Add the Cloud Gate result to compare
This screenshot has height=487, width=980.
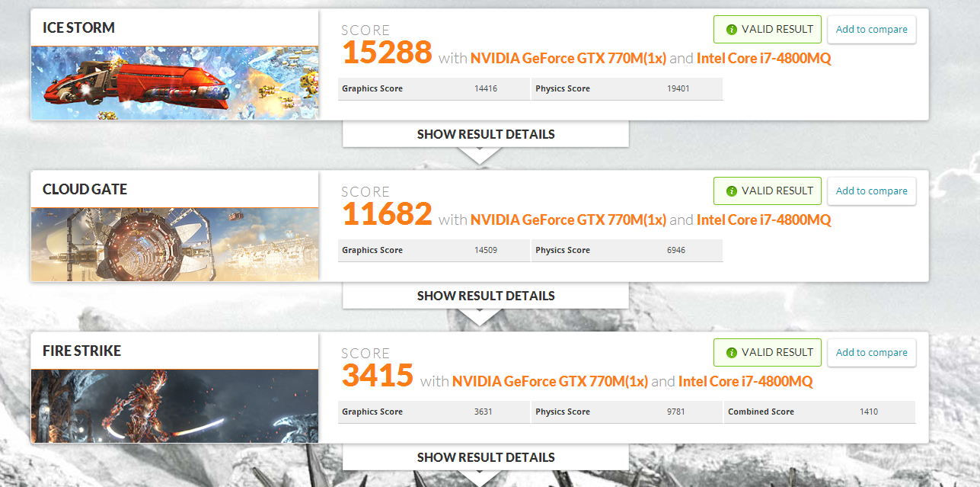pyautogui.click(x=871, y=191)
